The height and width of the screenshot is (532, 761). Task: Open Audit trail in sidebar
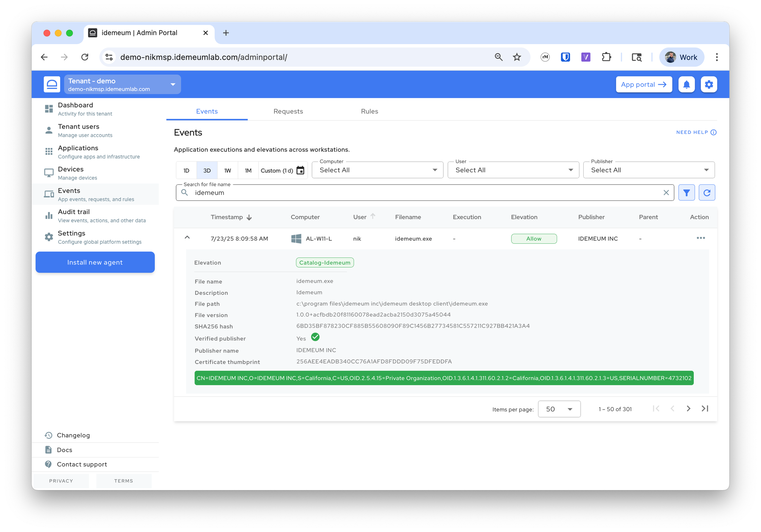tap(95, 216)
